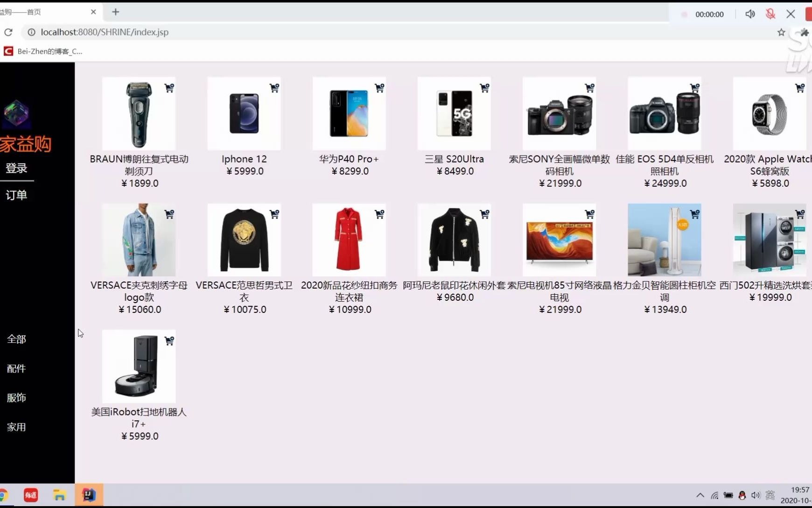Add 华为P40 Pro+ to cart
This screenshot has width=812, height=508.
coord(379,88)
